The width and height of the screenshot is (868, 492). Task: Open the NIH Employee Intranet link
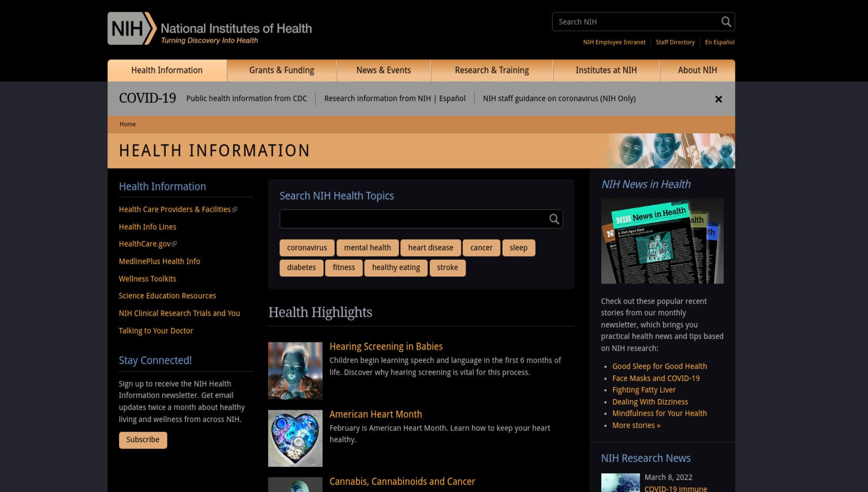(614, 42)
